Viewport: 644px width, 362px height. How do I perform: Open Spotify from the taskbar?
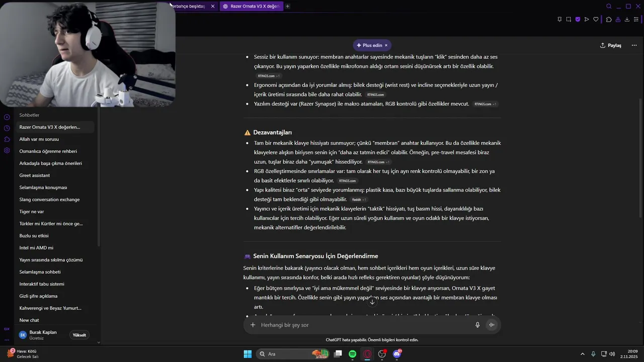click(x=353, y=354)
